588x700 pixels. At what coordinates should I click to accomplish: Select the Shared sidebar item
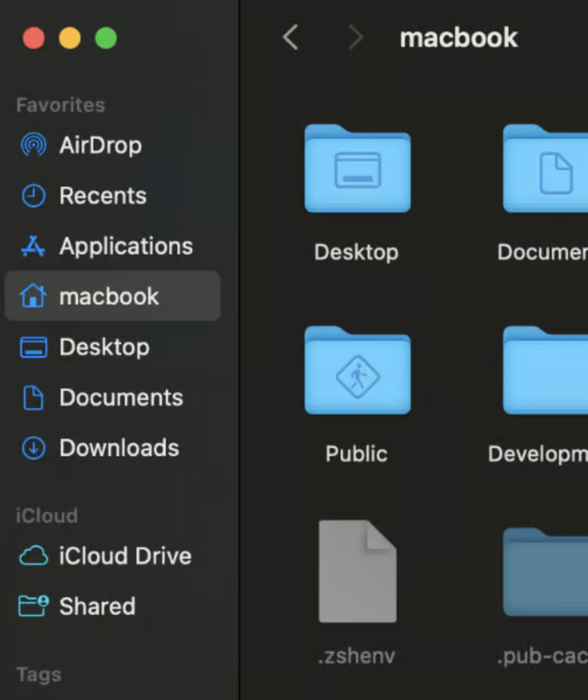coord(97,607)
